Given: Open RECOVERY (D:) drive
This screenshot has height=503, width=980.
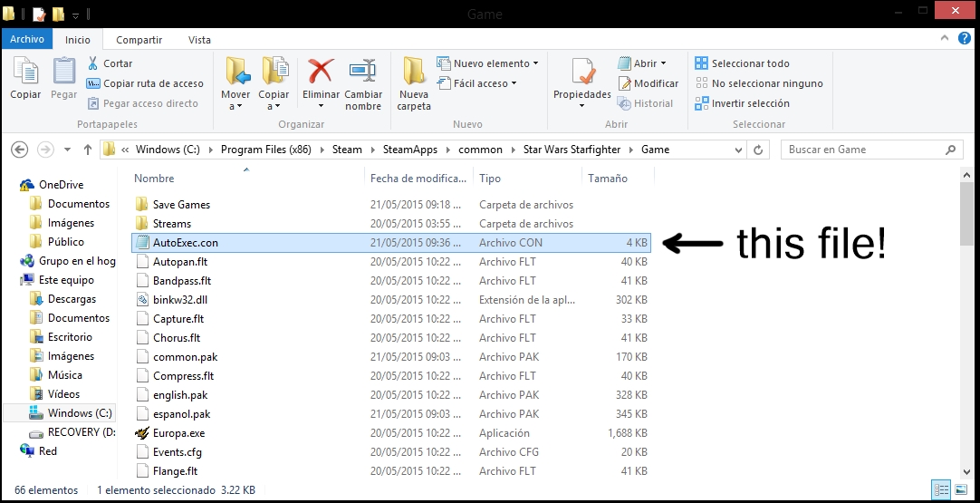Looking at the screenshot, I should click(82, 431).
